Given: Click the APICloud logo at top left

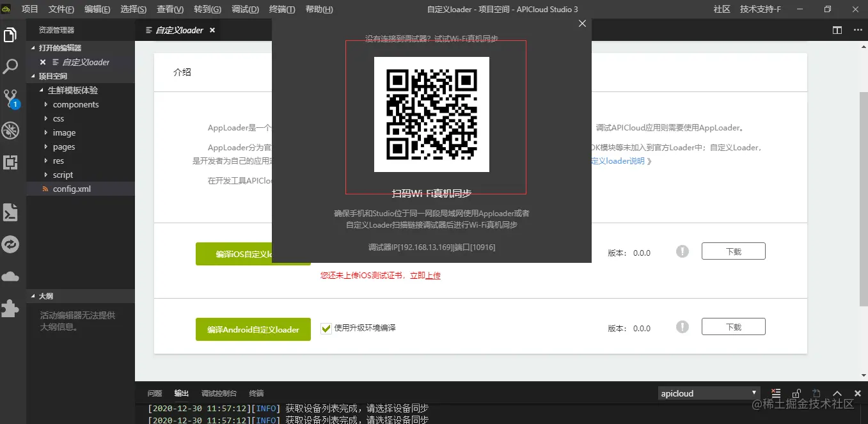Looking at the screenshot, I should (x=7, y=9).
